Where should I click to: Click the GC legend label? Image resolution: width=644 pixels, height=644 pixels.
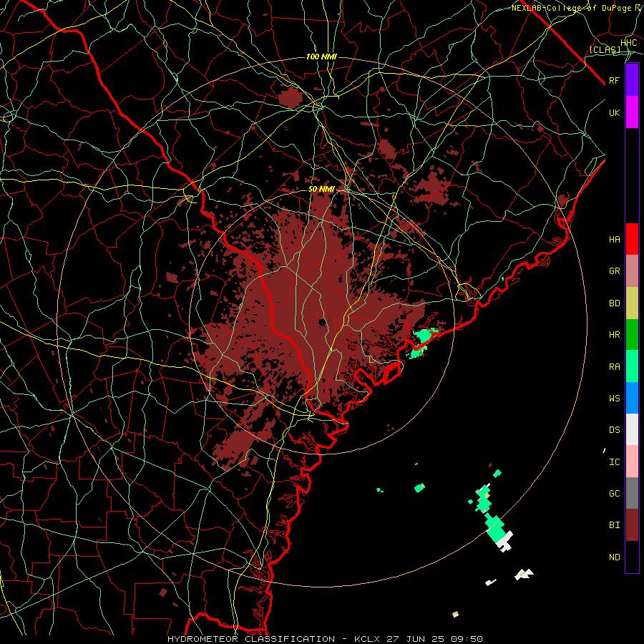(x=615, y=494)
